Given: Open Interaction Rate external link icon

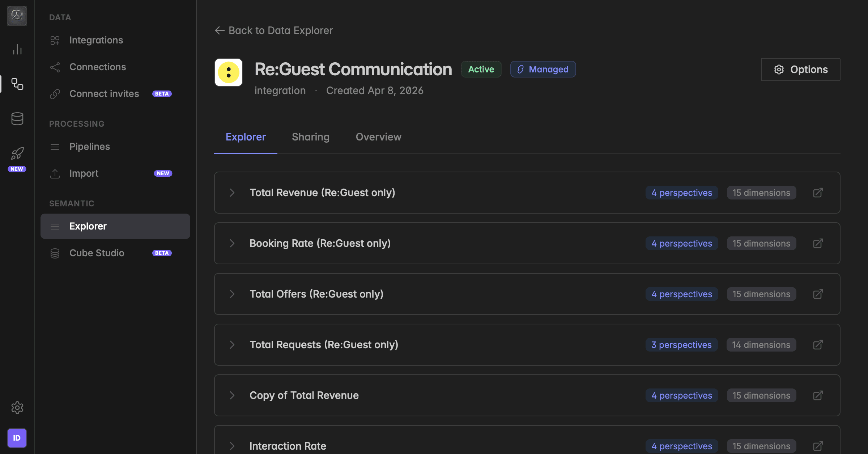Looking at the screenshot, I should (x=818, y=446).
